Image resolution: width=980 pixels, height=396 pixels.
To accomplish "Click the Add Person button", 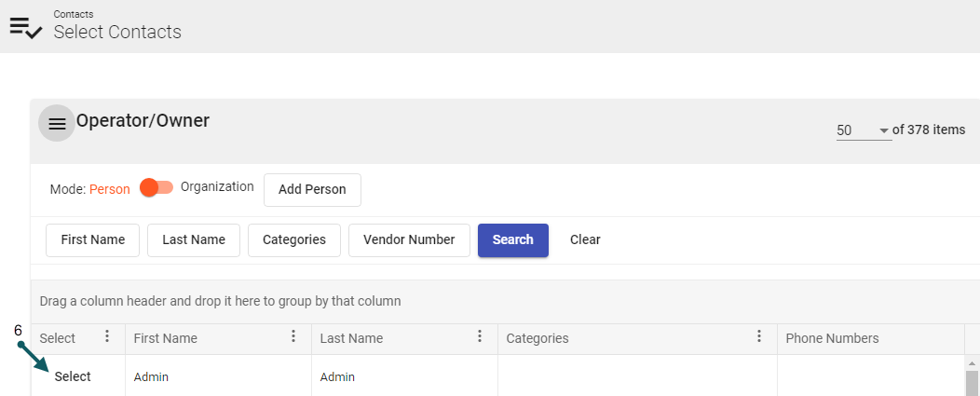I will pyautogui.click(x=312, y=189).
